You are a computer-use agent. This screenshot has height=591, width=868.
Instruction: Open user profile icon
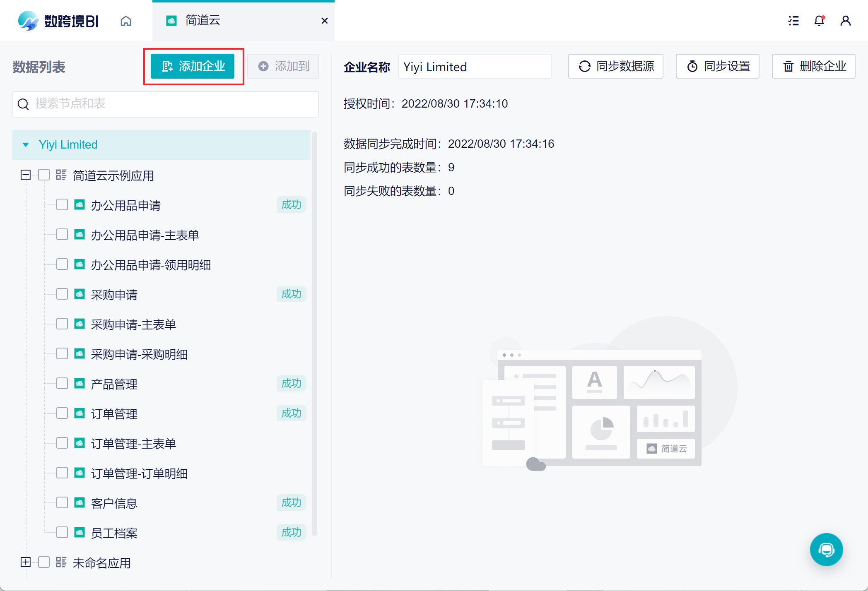click(845, 21)
